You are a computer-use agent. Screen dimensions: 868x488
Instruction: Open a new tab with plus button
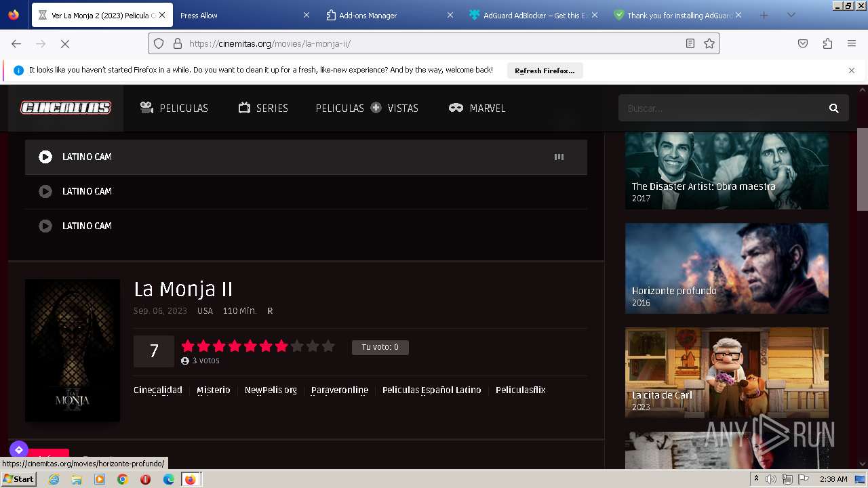pos(764,15)
